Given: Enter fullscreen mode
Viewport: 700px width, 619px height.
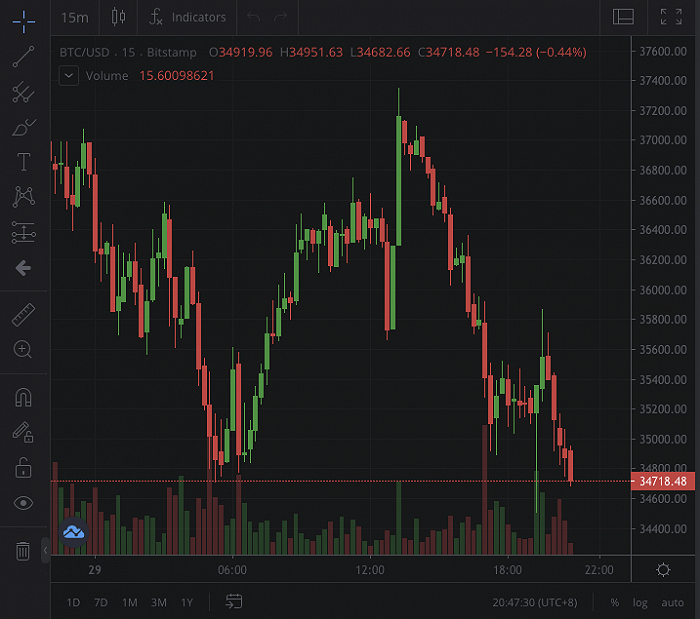Looking at the screenshot, I should click(x=671, y=17).
